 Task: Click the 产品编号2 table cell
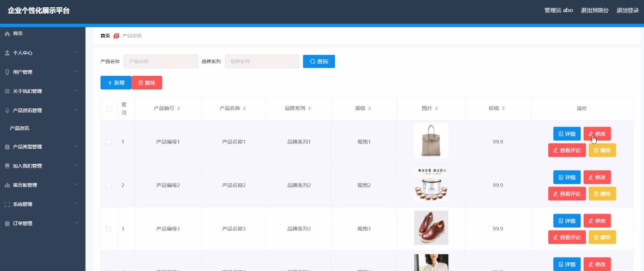pyautogui.click(x=168, y=185)
